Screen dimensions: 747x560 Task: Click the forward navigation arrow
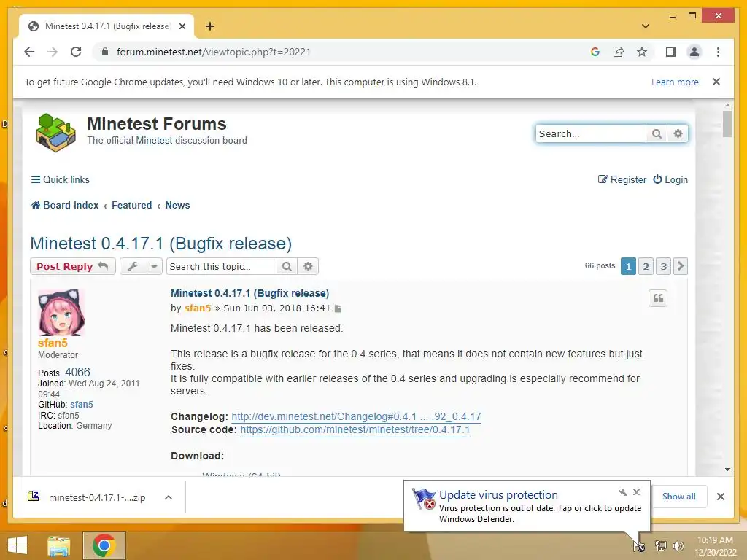[x=53, y=52]
